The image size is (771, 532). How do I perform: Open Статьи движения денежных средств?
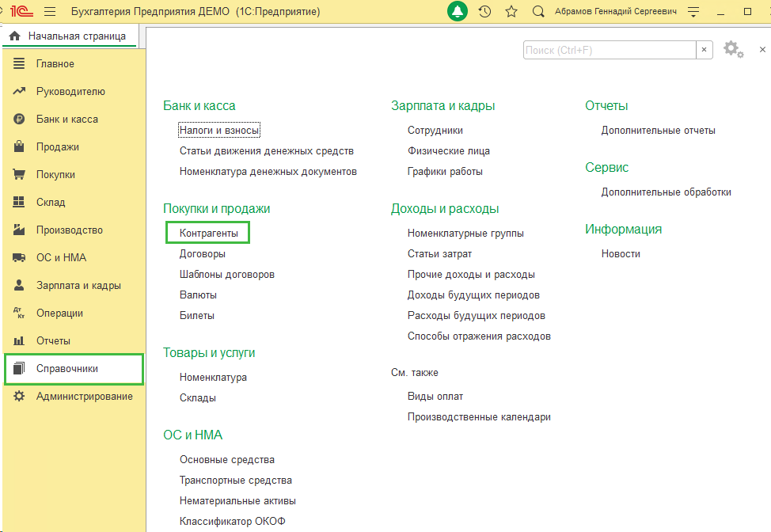(267, 151)
